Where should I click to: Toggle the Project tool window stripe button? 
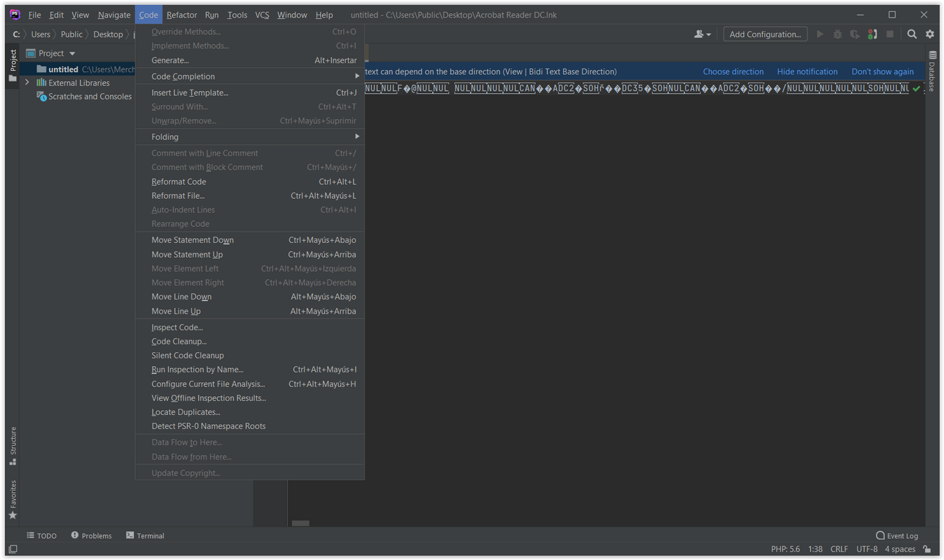coord(13,65)
